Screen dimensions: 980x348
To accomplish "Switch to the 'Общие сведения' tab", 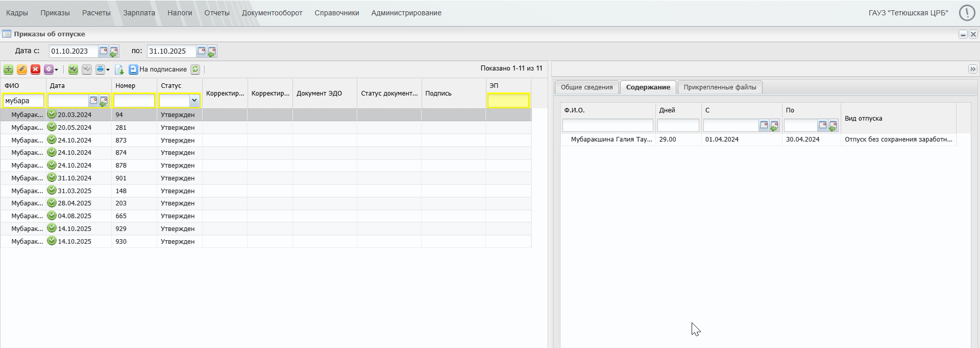I will pyautogui.click(x=586, y=87).
